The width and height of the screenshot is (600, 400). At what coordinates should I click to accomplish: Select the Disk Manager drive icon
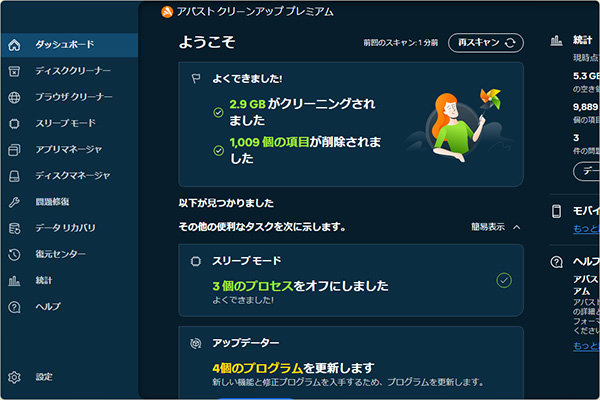pos(14,176)
